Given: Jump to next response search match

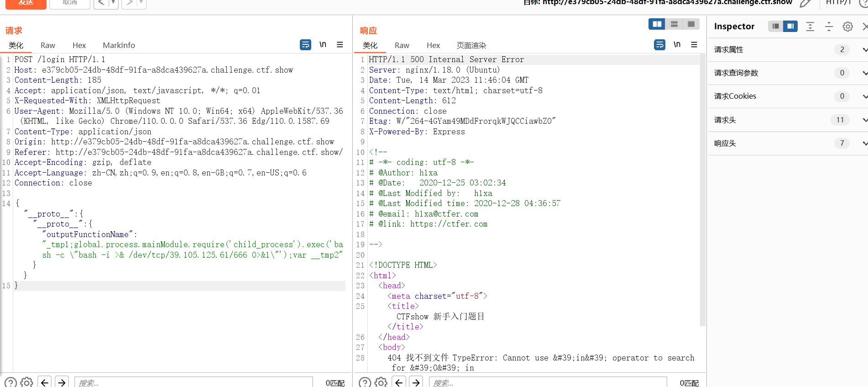Looking at the screenshot, I should pyautogui.click(x=416, y=382).
